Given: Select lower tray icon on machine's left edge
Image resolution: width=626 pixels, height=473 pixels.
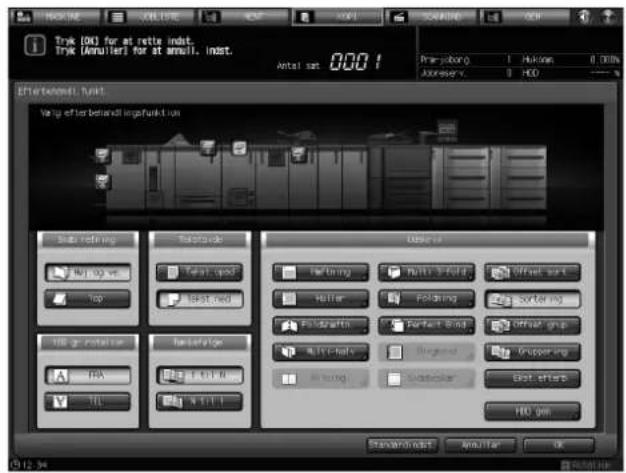Looking at the screenshot, I should (102, 182).
